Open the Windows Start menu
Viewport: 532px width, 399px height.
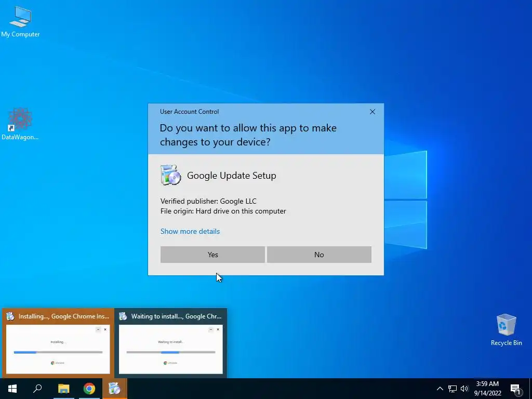(x=12, y=389)
